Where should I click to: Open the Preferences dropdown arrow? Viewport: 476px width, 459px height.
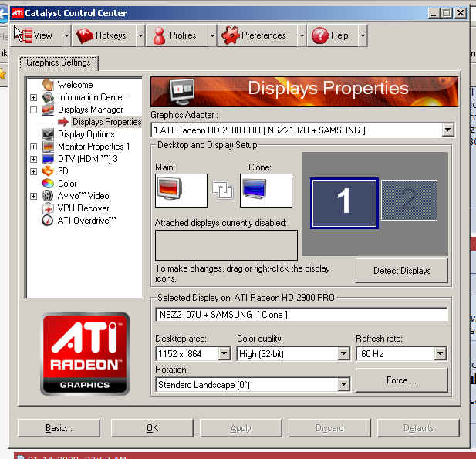302,35
